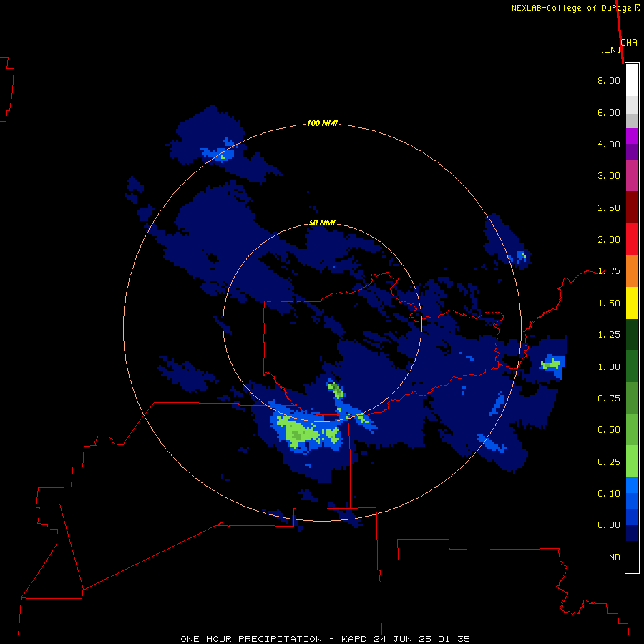Click the black ND swatch at the legend bottom
The width and height of the screenshot is (644, 644).
click(632, 557)
